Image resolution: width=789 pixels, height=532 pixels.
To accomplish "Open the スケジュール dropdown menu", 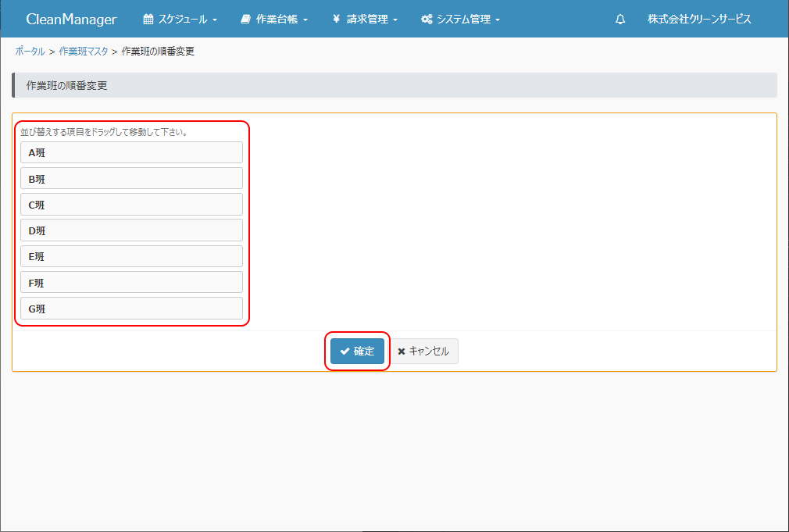I will pyautogui.click(x=180, y=19).
